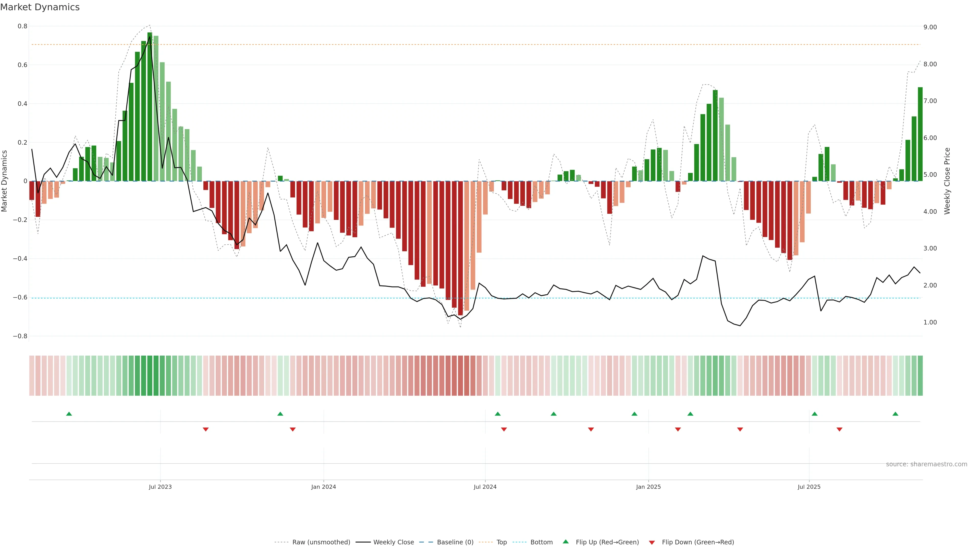Click the Flip Down marker just after Jul 2024

[x=504, y=429]
